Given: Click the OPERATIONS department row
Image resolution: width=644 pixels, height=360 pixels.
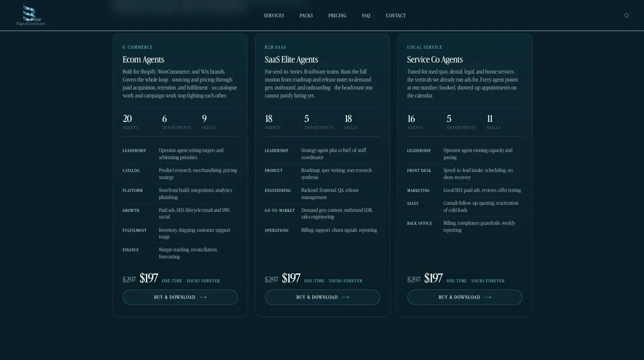Looking at the screenshot, I should pos(322,230).
